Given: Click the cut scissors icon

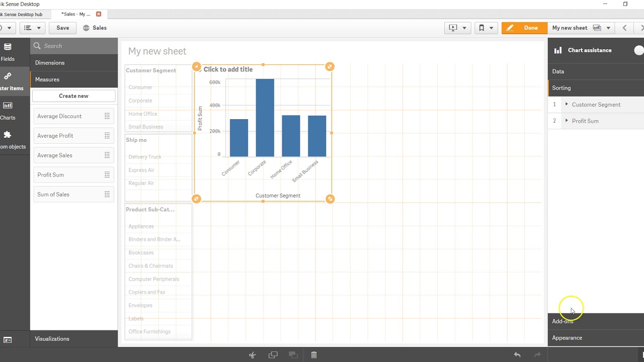Looking at the screenshot, I should point(253,355).
